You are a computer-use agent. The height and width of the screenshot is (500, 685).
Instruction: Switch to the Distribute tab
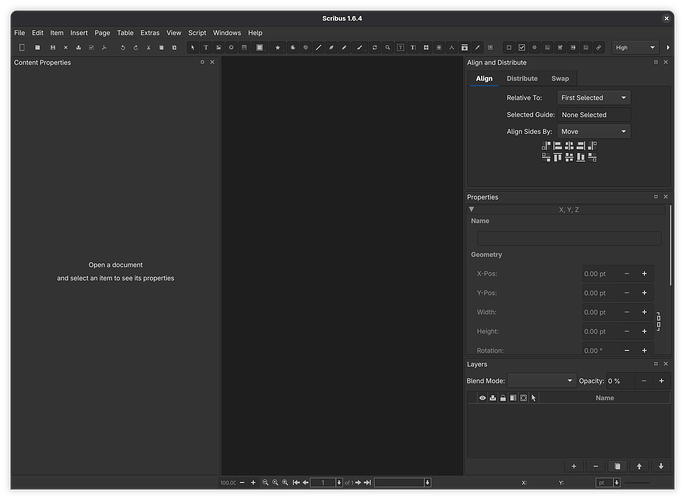pos(522,78)
